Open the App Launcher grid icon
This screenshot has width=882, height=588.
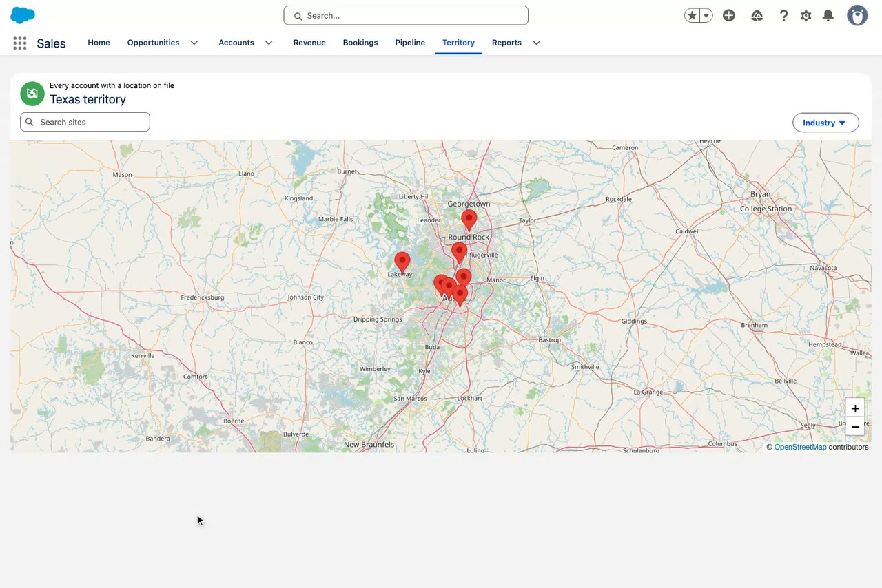[x=20, y=43]
